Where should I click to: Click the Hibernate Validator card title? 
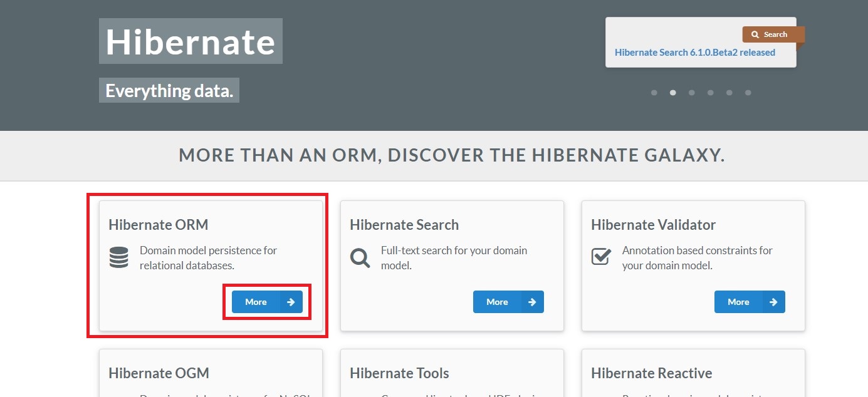[x=654, y=225]
